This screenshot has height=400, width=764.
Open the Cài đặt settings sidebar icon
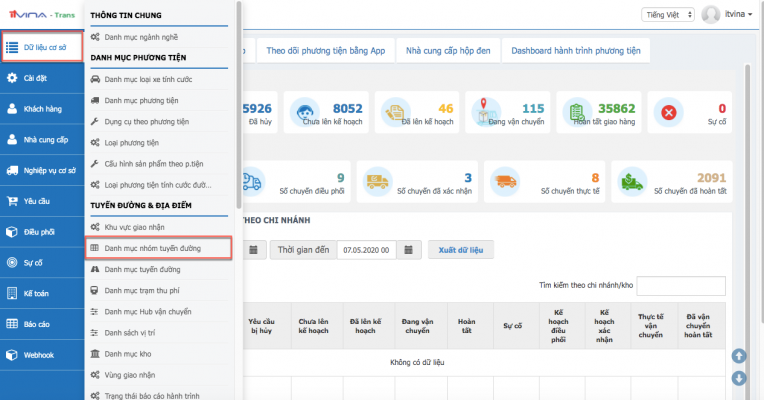(x=11, y=77)
